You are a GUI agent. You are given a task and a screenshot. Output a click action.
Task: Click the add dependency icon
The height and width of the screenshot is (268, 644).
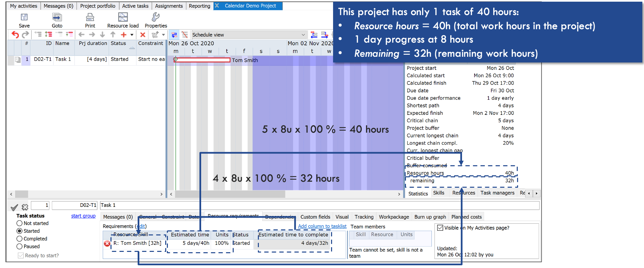coord(155,35)
